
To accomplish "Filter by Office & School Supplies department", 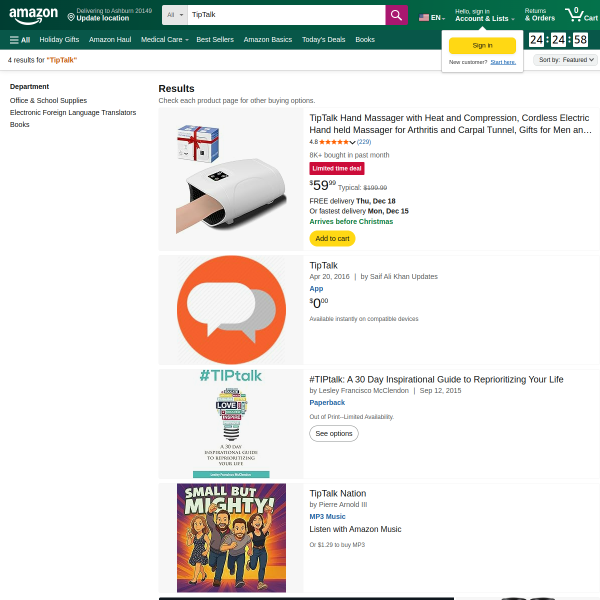I will pyautogui.click(x=48, y=100).
